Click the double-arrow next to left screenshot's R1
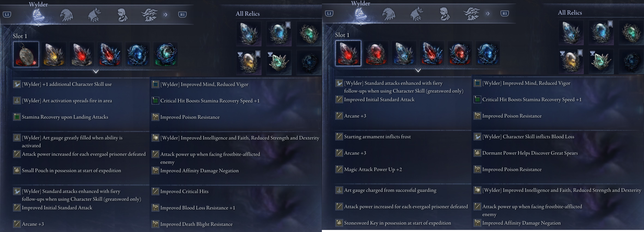This screenshot has height=232, width=644. click(x=165, y=14)
